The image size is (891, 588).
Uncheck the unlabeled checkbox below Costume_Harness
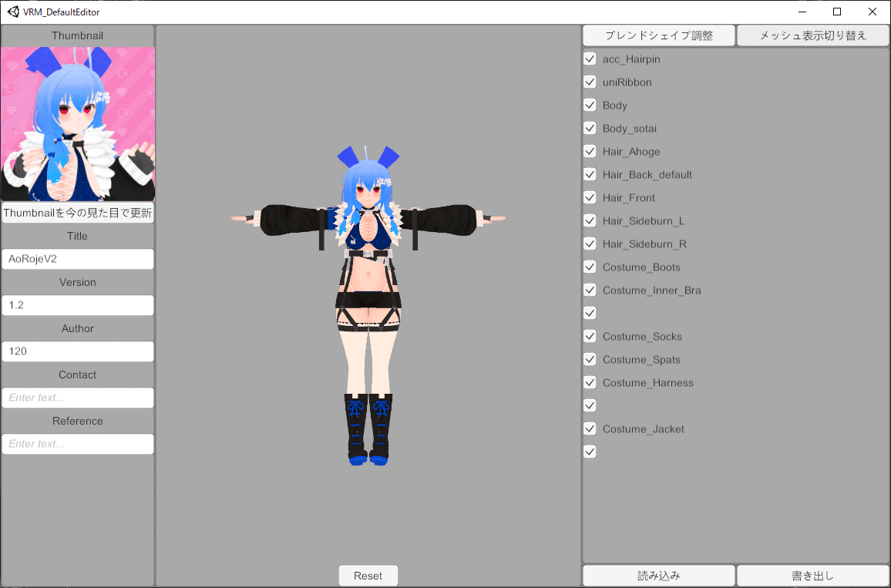[590, 405]
